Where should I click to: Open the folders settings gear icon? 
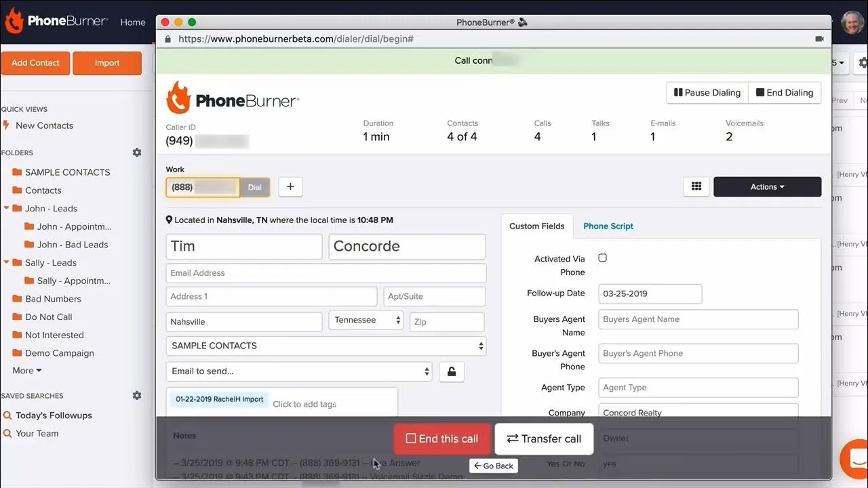point(137,152)
